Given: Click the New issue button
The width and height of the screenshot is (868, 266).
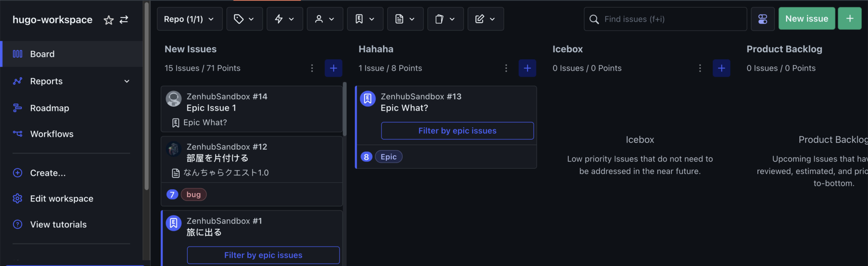Looking at the screenshot, I should (807, 18).
